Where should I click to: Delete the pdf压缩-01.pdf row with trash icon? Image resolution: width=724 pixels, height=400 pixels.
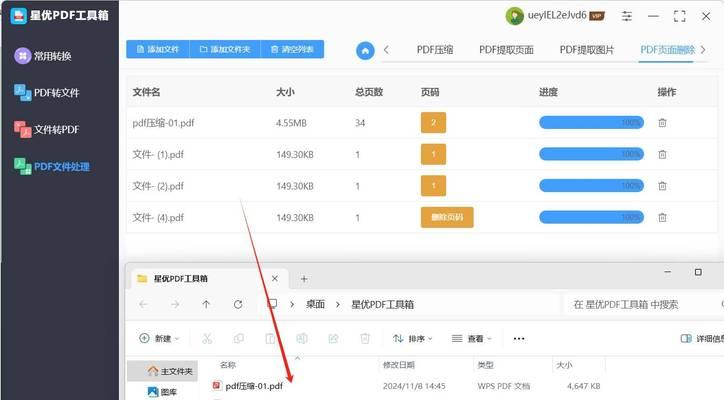[x=662, y=123]
